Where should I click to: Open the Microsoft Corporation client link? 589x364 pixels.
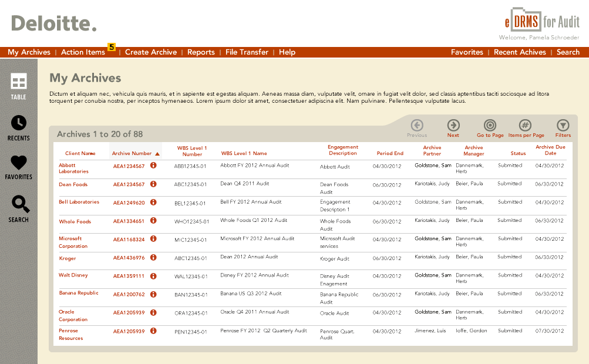(x=73, y=242)
